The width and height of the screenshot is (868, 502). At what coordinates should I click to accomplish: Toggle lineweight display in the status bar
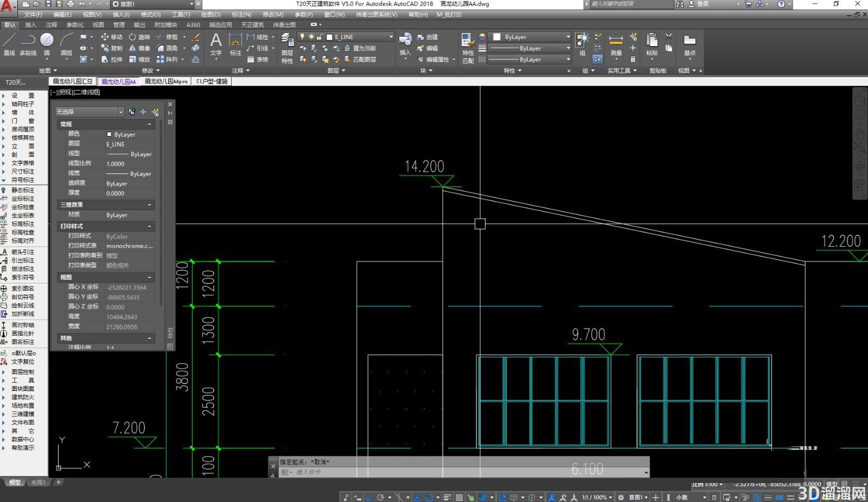tap(447, 497)
